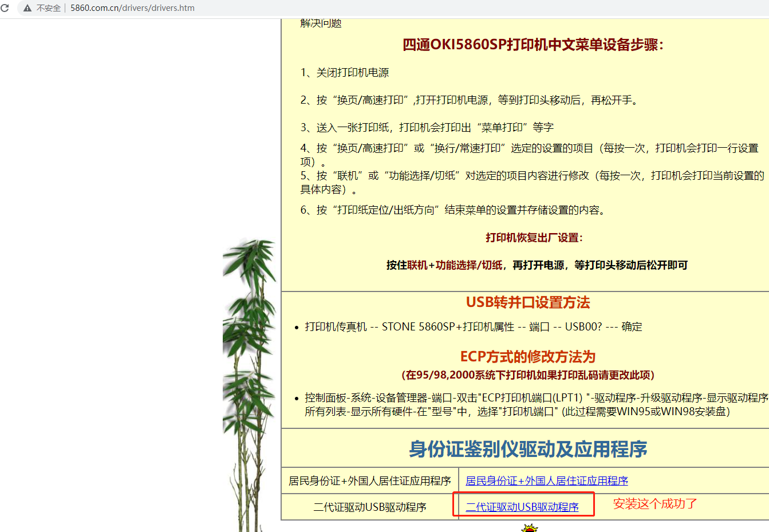Click the ECP方式的修改方法为 heading
This screenshot has width=769, height=532.
pyautogui.click(x=528, y=357)
